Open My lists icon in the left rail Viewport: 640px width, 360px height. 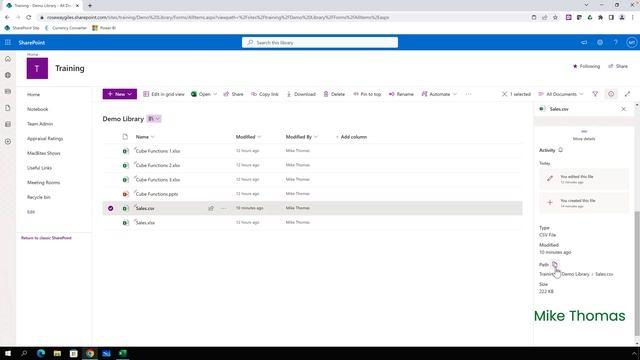[8, 124]
